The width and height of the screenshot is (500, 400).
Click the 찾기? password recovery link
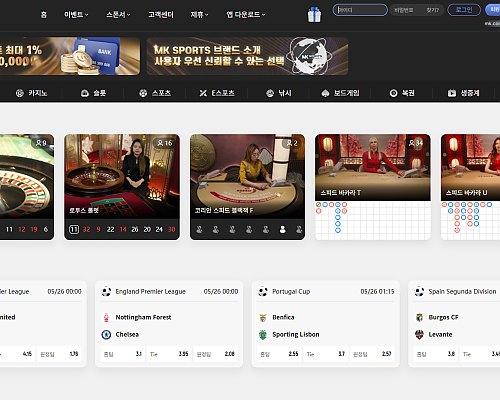click(x=433, y=10)
